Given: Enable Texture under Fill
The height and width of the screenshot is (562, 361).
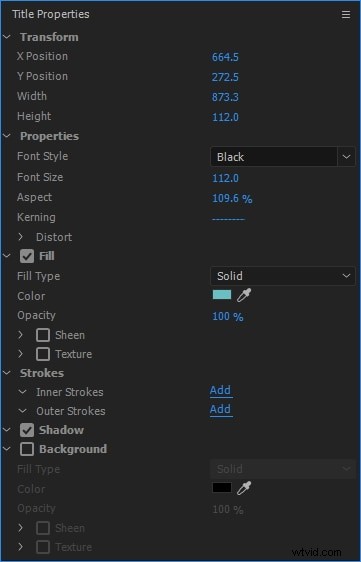Looking at the screenshot, I should coord(43,354).
